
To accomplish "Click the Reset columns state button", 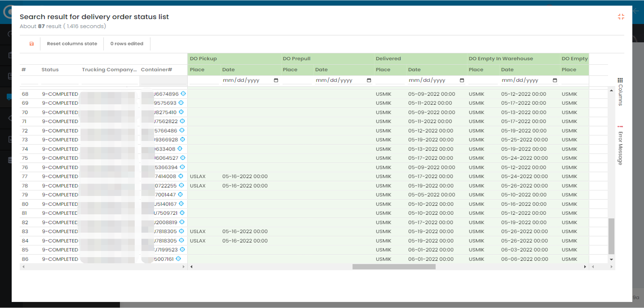I will [72, 44].
